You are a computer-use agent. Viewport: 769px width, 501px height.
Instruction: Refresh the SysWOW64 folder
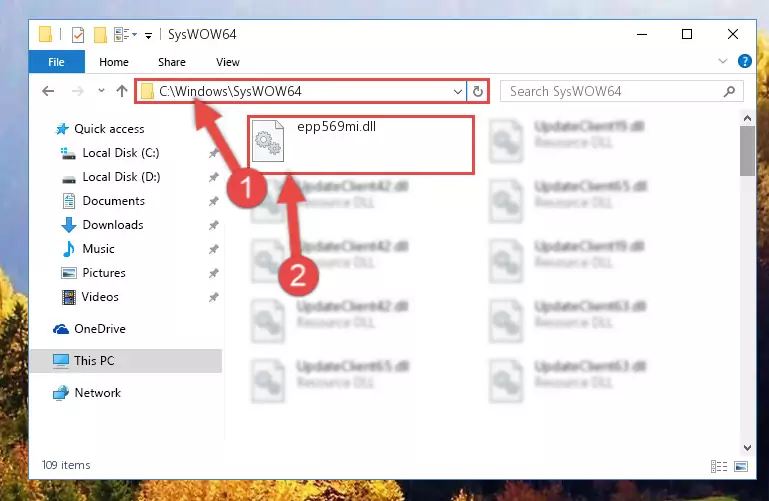pyautogui.click(x=478, y=92)
